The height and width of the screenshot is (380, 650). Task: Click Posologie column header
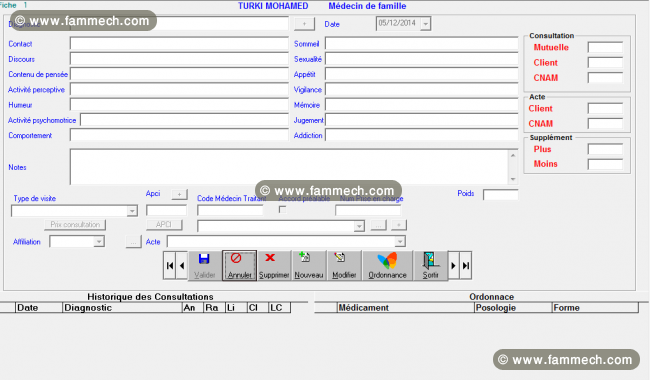tap(513, 307)
